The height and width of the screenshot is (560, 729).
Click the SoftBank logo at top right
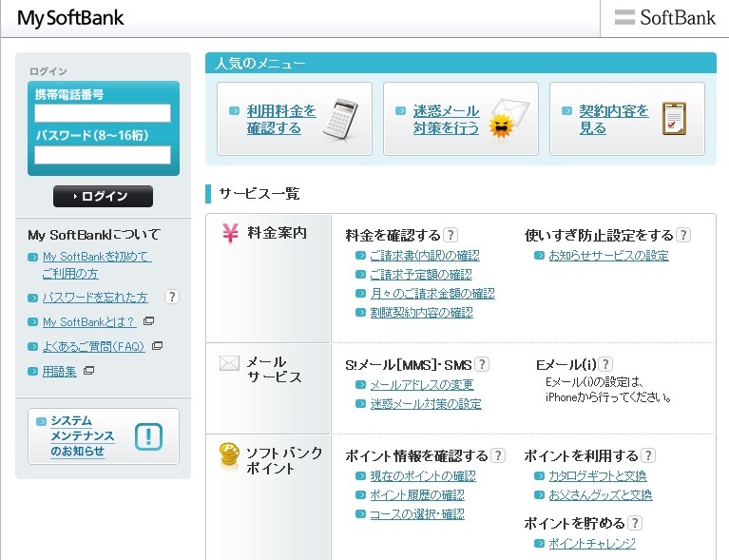point(664,18)
